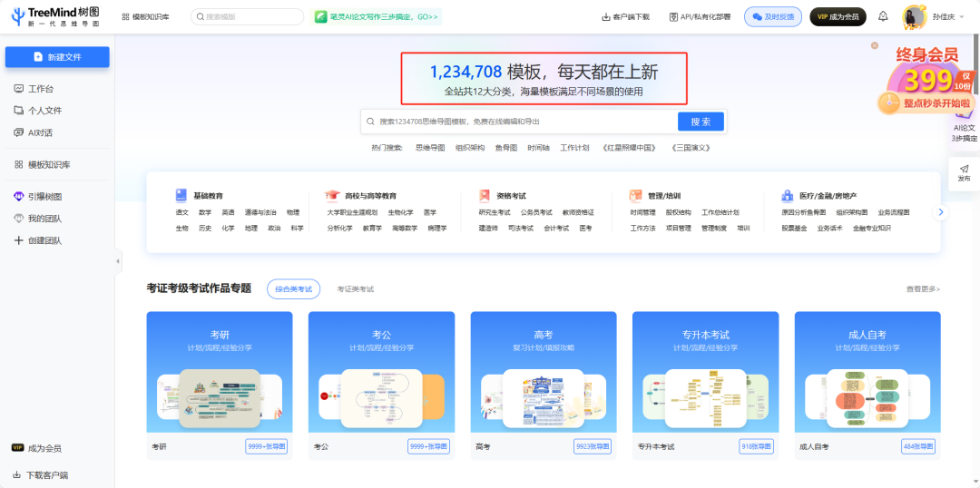Open 个人文件 folder icon
Viewport: 980px width, 488px height.
pos(19,110)
